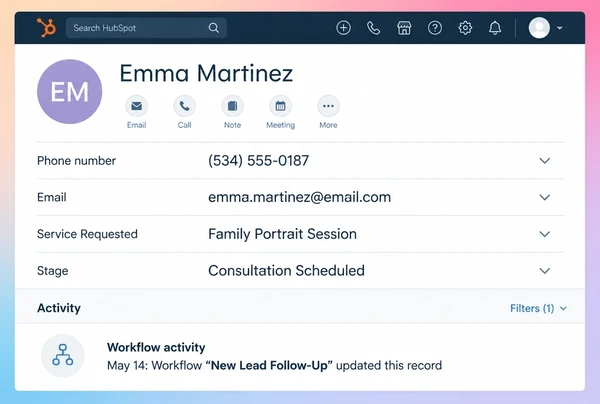Add a Note via note icon
600x404 pixels.
tap(232, 106)
